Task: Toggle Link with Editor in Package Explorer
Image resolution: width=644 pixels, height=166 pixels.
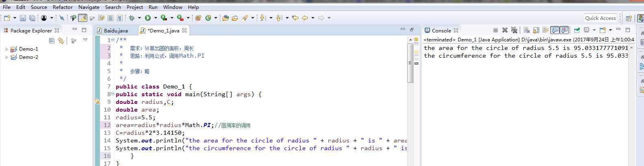Action: (x=61, y=41)
